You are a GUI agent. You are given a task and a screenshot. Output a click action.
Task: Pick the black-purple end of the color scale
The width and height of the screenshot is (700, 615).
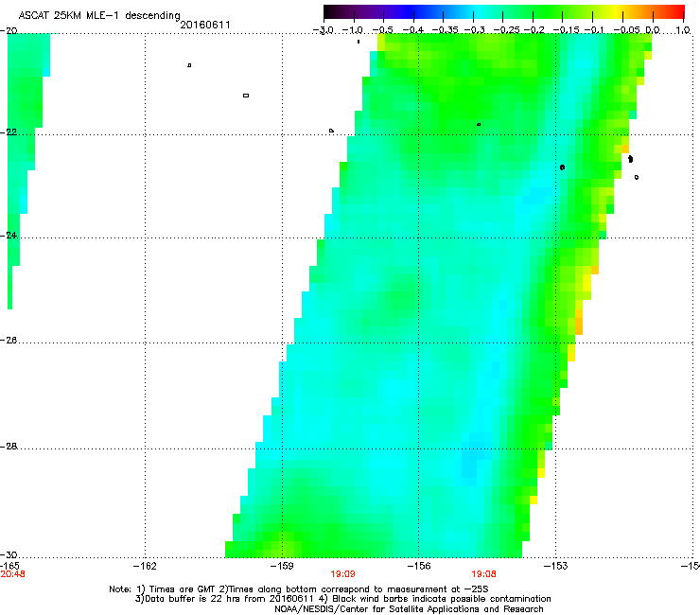point(335,12)
